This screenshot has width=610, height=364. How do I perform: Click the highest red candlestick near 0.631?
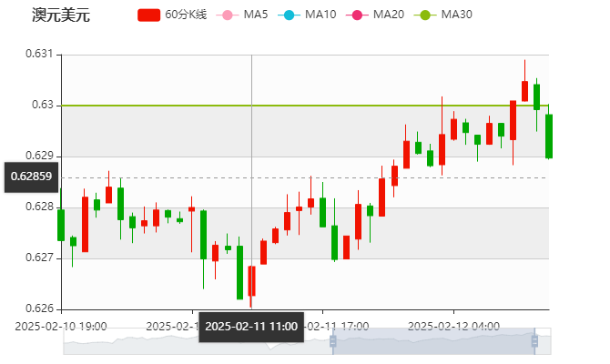click(x=524, y=90)
